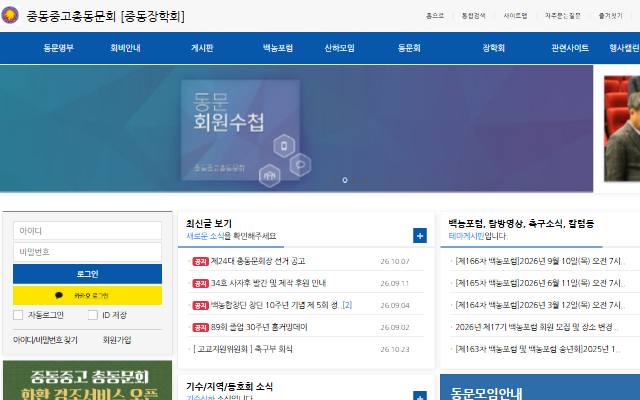This screenshot has width=640, height=400.
Task: Open the 제24대 총동문회장 선거 공고 post
Action: 258,261
